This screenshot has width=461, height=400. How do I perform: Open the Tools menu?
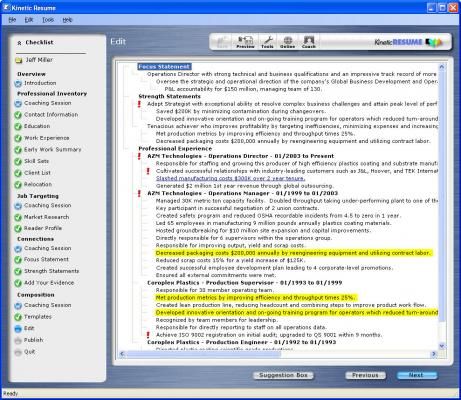pos(48,20)
